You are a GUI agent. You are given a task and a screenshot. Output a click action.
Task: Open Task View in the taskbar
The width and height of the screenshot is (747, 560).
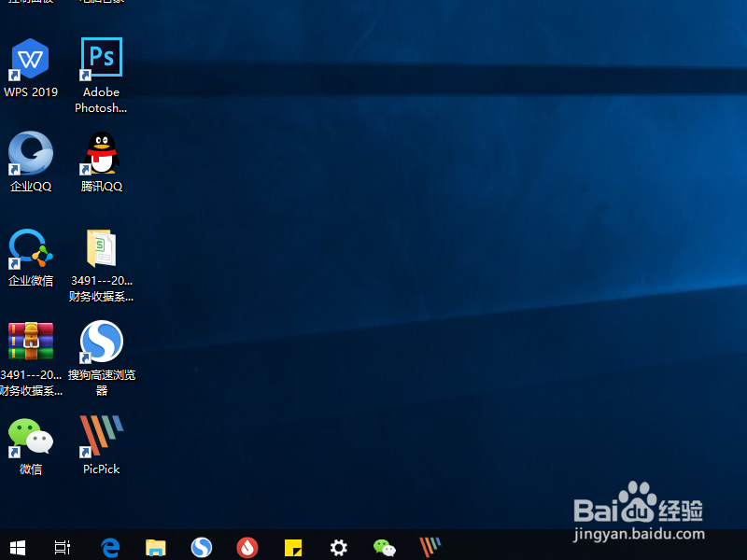pos(63,548)
